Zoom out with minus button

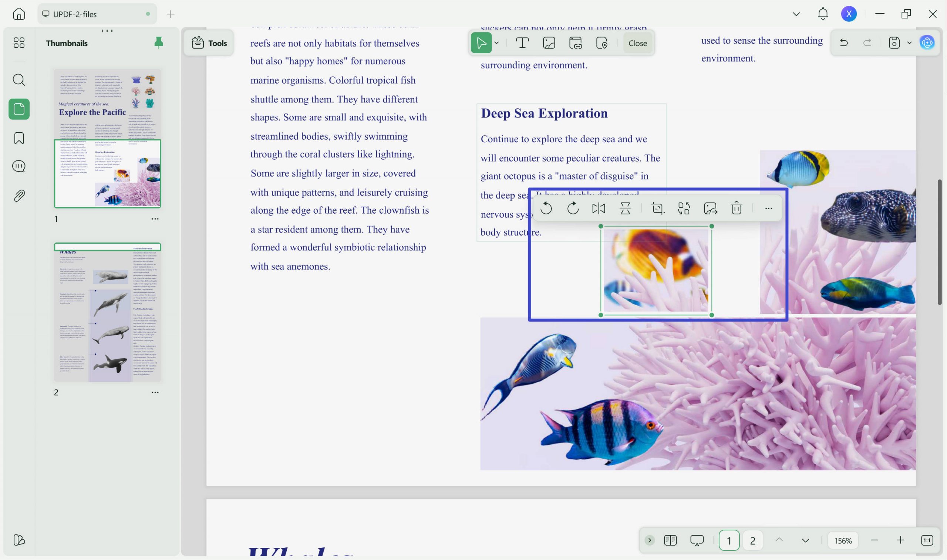(x=874, y=540)
